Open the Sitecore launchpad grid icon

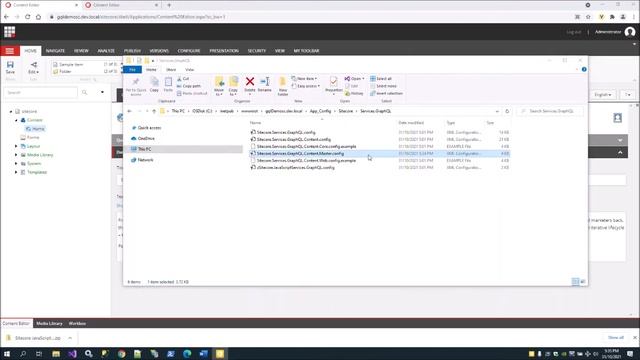tap(9, 32)
